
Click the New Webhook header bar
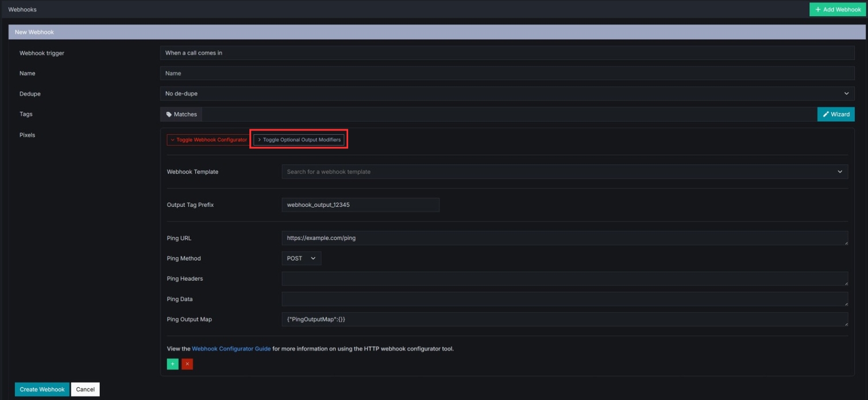click(x=437, y=32)
